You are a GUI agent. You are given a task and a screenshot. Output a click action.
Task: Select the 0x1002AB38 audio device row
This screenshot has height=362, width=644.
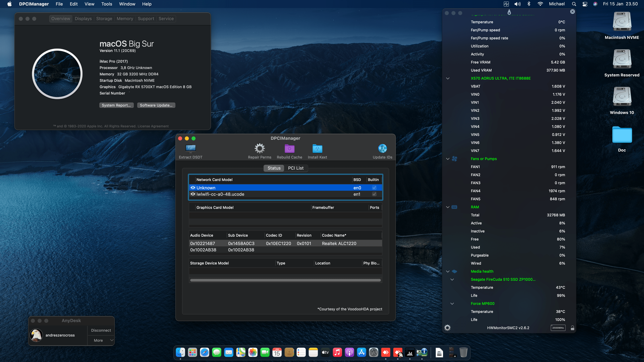tap(285, 250)
